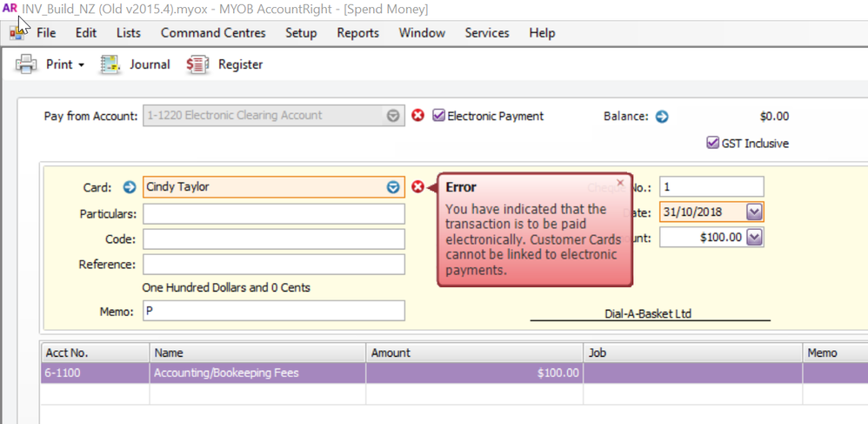Open the Date picker dropdown
The image size is (868, 424).
(754, 212)
